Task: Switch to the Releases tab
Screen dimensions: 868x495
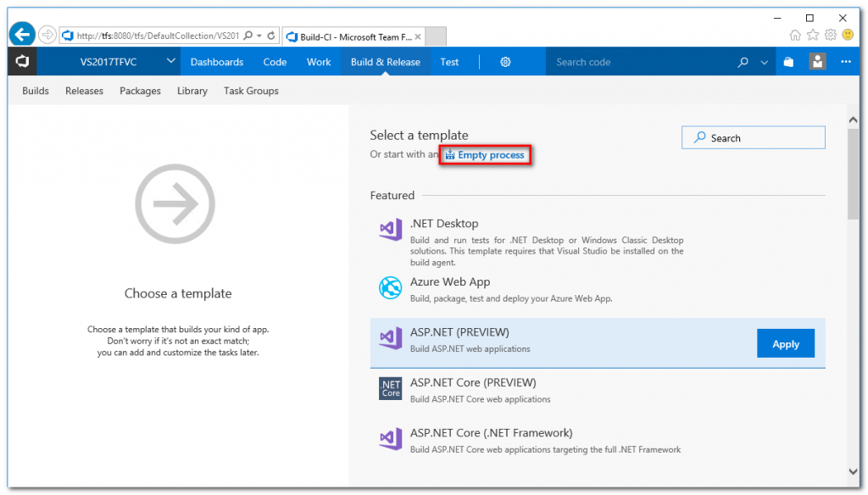Action: 84,91
